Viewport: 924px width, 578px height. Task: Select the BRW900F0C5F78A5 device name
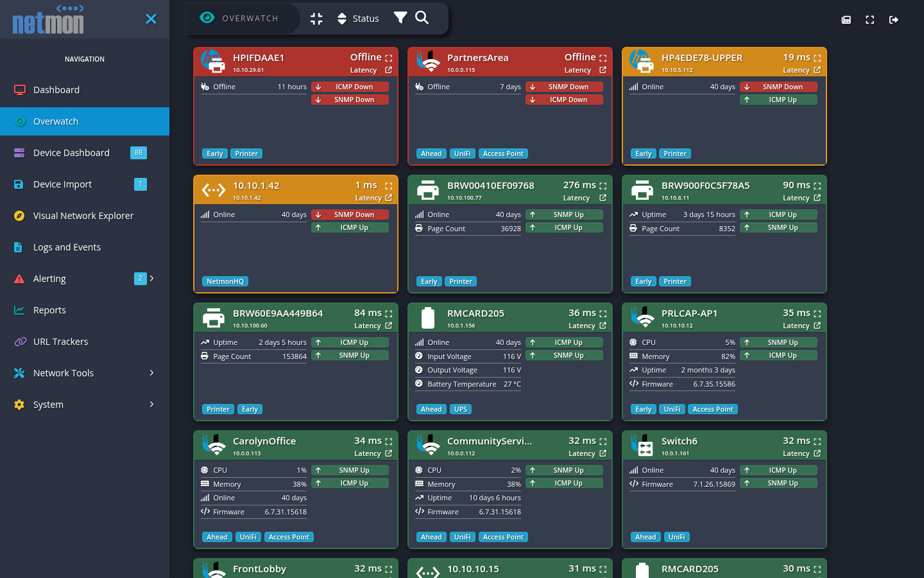706,186
